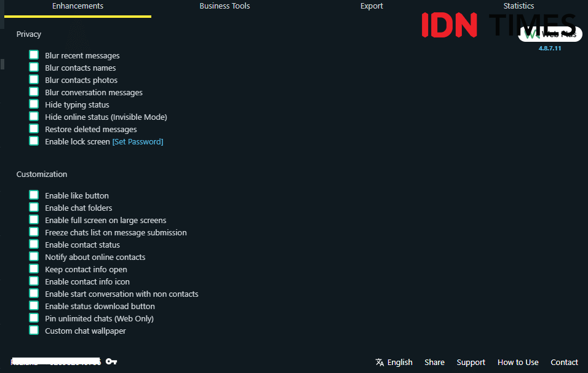
Task: Switch to the Business Tools tab
Action: coord(224,6)
